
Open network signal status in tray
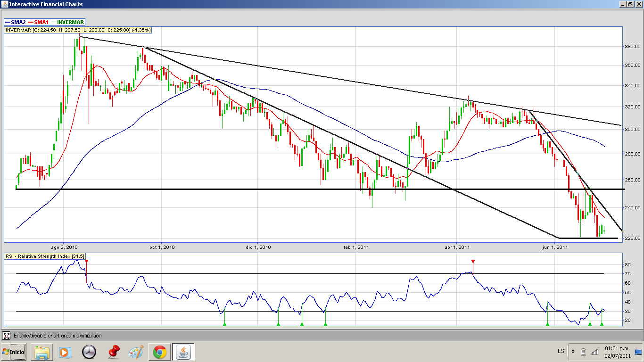[x=594, y=352]
